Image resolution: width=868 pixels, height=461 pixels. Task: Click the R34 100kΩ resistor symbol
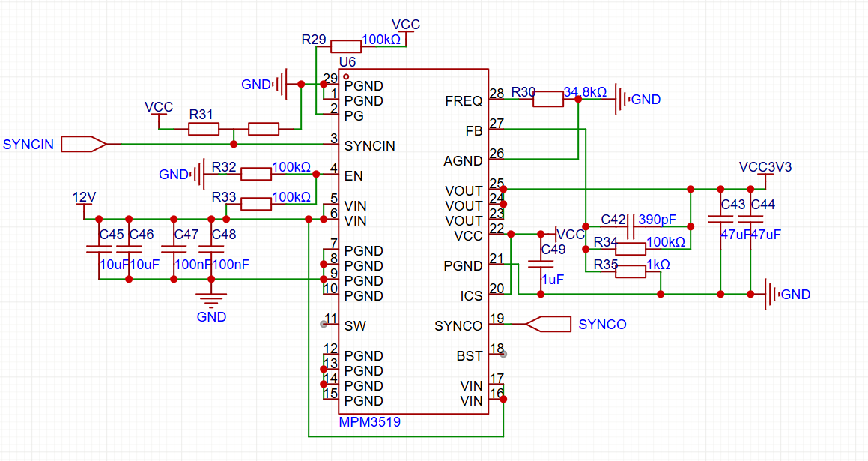tap(630, 249)
